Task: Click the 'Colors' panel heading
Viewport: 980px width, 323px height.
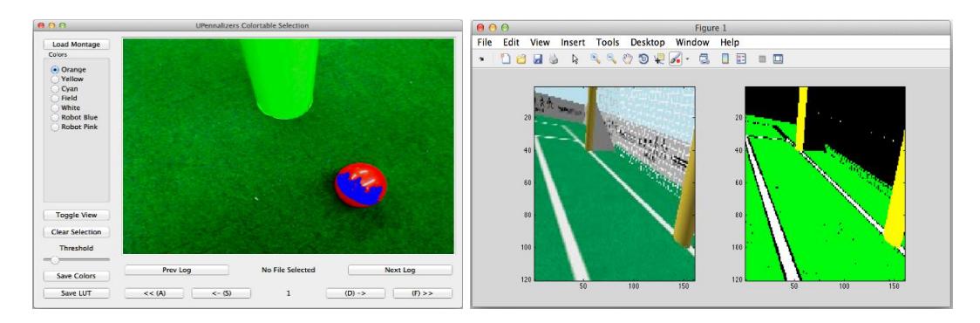Action: coord(58,54)
